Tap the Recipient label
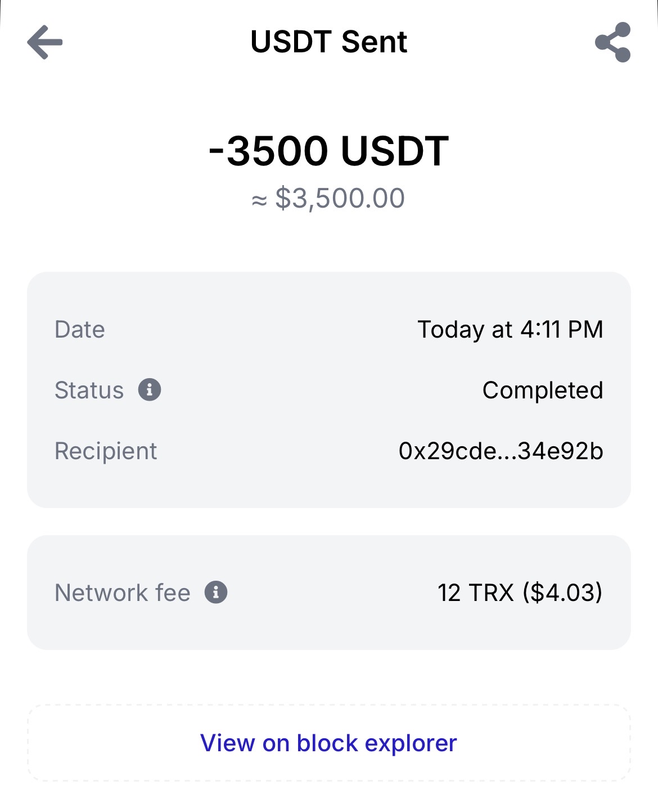This screenshot has width=658, height=812. 106,451
